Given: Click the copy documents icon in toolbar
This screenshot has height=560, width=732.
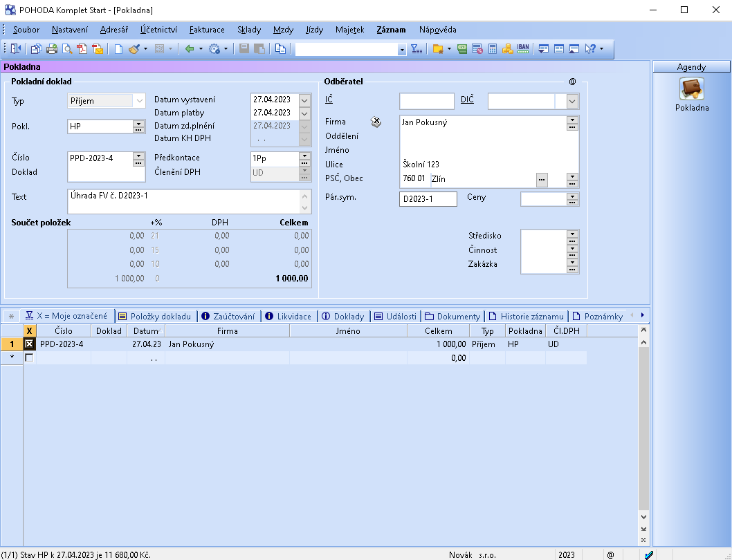Looking at the screenshot, I should pos(37,48).
